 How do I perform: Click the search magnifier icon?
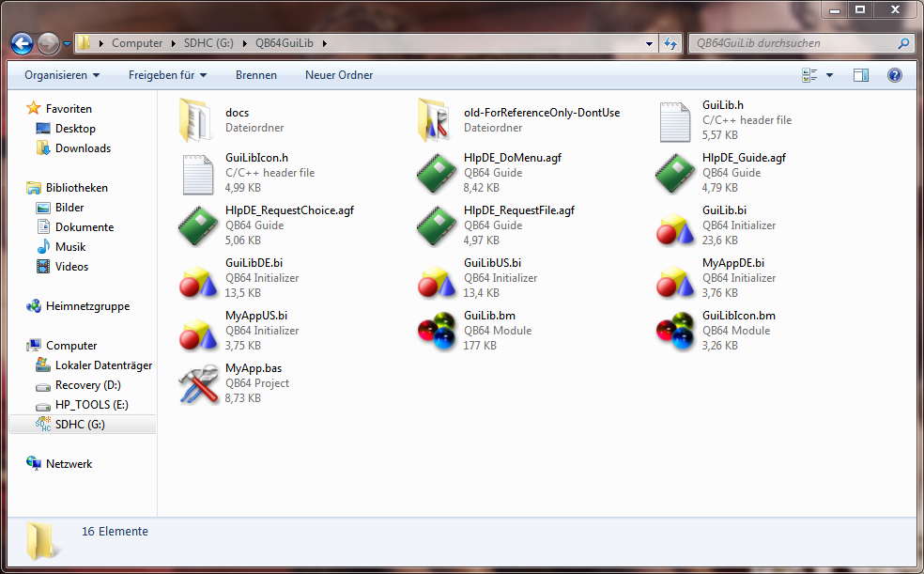[x=903, y=43]
